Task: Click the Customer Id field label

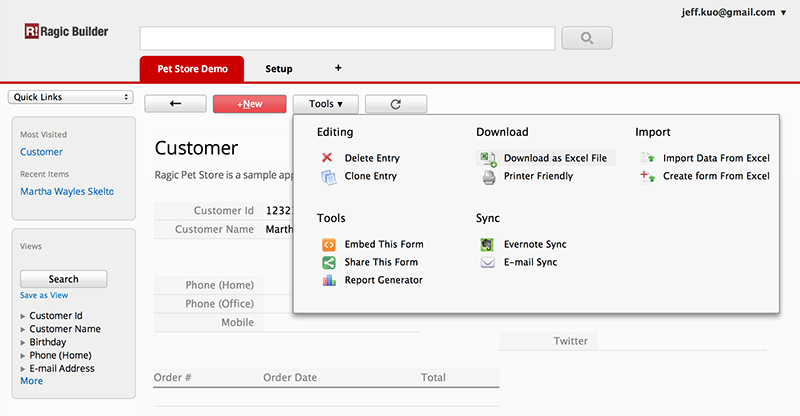Action: 223,211
